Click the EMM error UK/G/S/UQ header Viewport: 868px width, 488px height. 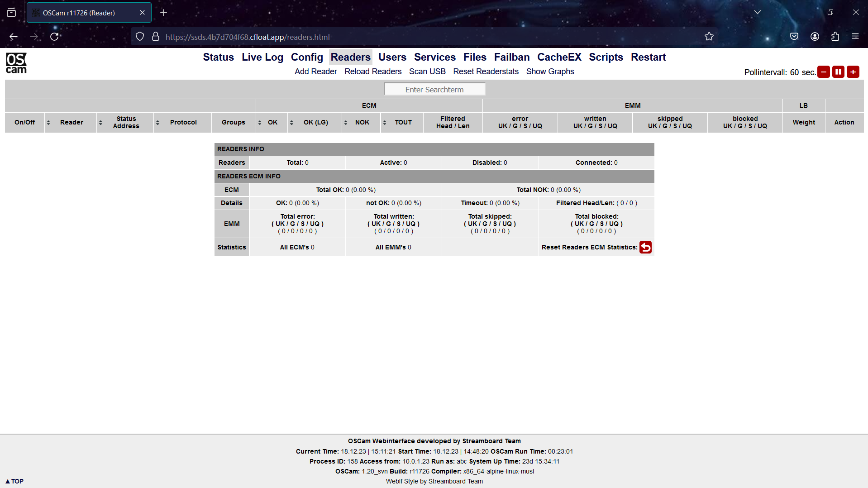520,122
